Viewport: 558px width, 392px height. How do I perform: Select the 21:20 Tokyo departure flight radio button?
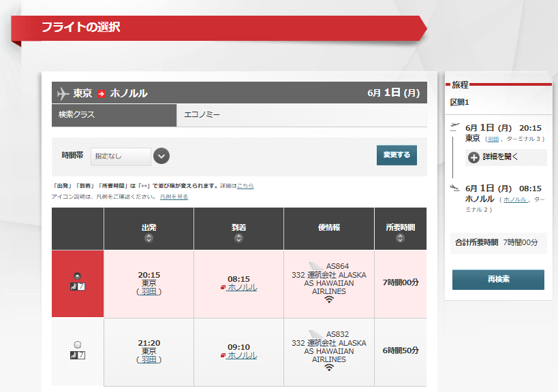click(77, 344)
